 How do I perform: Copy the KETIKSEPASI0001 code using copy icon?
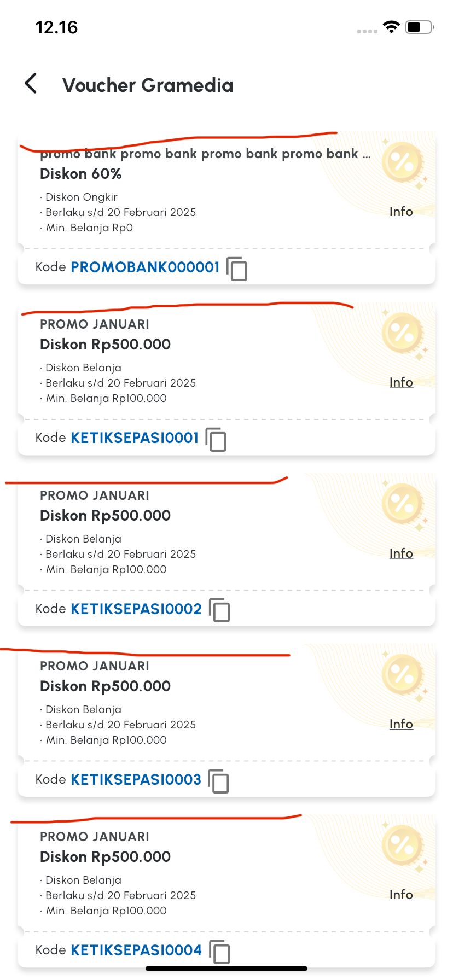[216, 439]
